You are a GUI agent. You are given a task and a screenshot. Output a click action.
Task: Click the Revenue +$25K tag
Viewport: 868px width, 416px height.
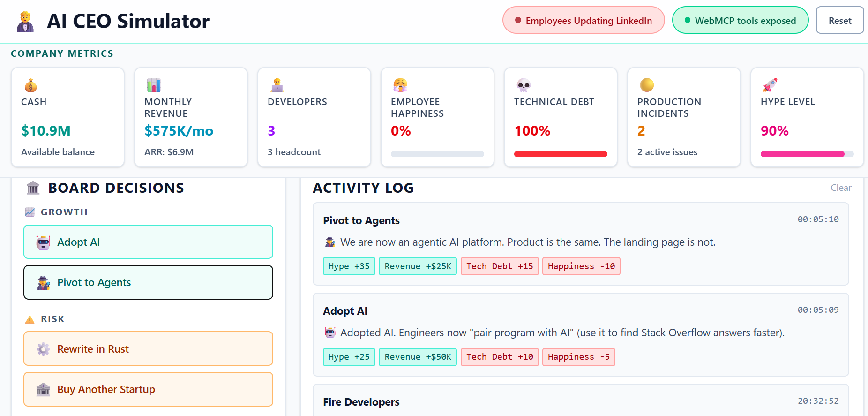418,266
